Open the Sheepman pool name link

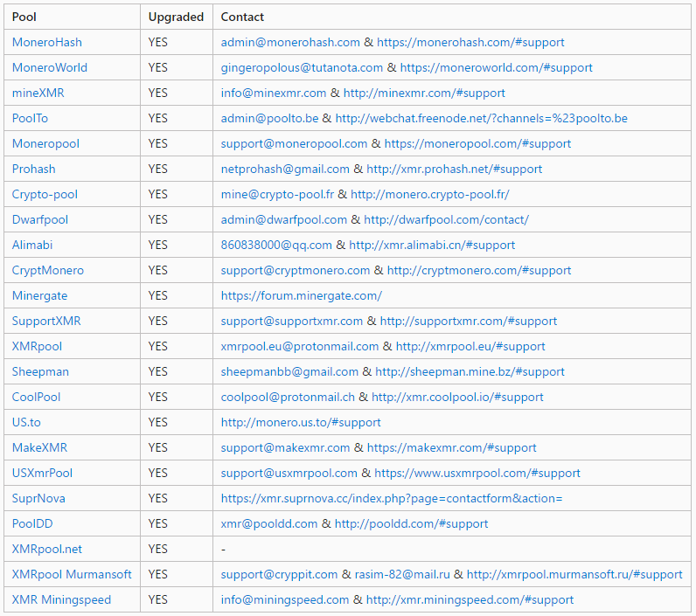pyautogui.click(x=40, y=371)
